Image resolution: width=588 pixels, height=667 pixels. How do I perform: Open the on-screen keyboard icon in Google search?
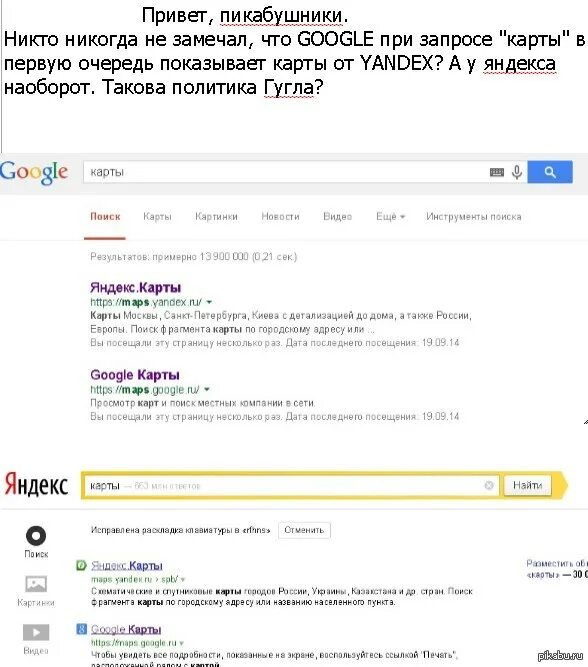(497, 172)
